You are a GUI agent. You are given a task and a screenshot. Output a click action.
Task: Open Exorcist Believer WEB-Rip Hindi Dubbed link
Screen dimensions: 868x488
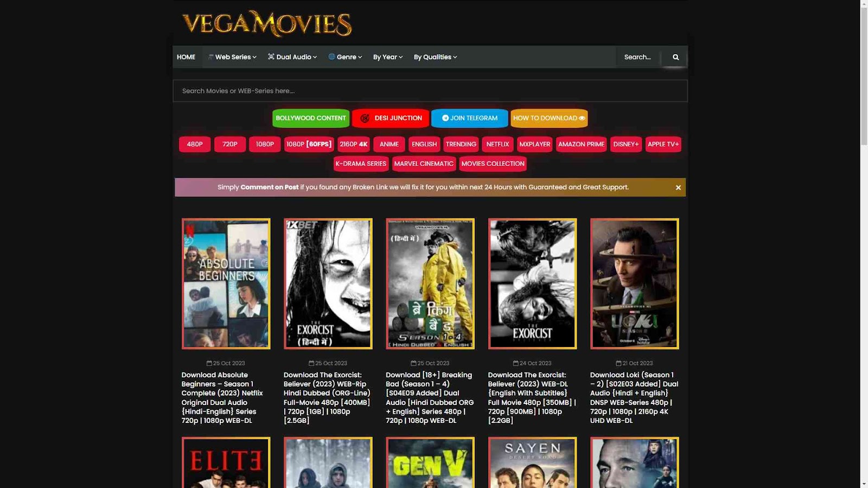(x=327, y=397)
